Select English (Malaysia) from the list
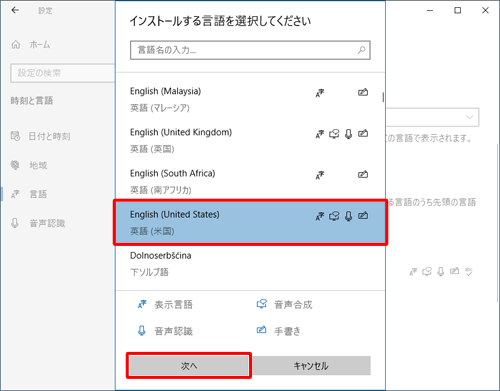This screenshot has width=500, height=391. click(x=250, y=99)
